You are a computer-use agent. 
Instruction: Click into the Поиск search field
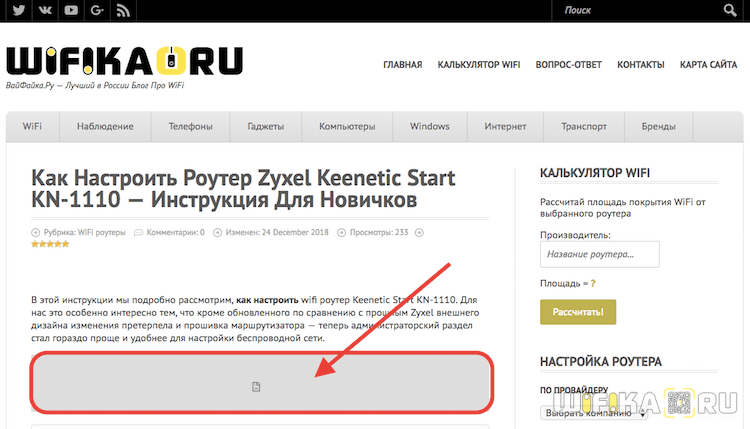[636, 10]
